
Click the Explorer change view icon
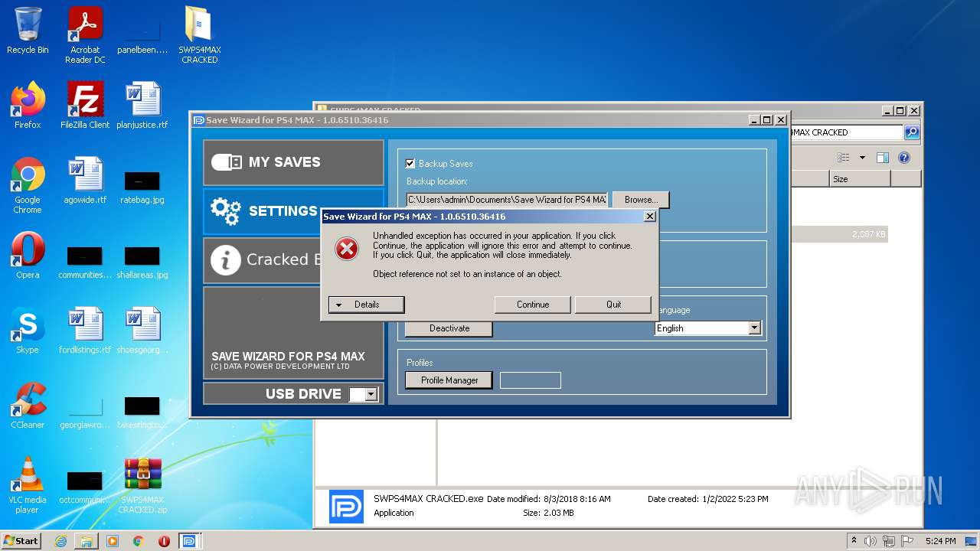[844, 158]
